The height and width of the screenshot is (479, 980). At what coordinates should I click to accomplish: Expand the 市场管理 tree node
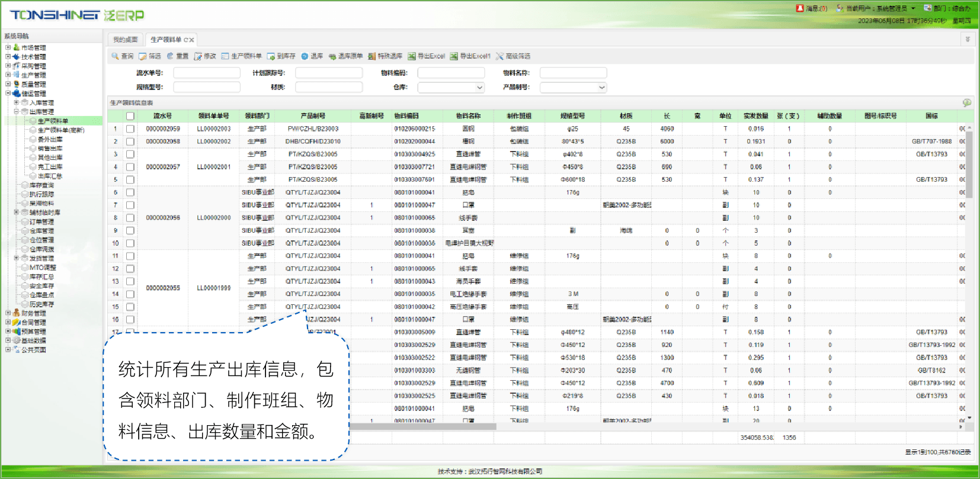[8, 47]
